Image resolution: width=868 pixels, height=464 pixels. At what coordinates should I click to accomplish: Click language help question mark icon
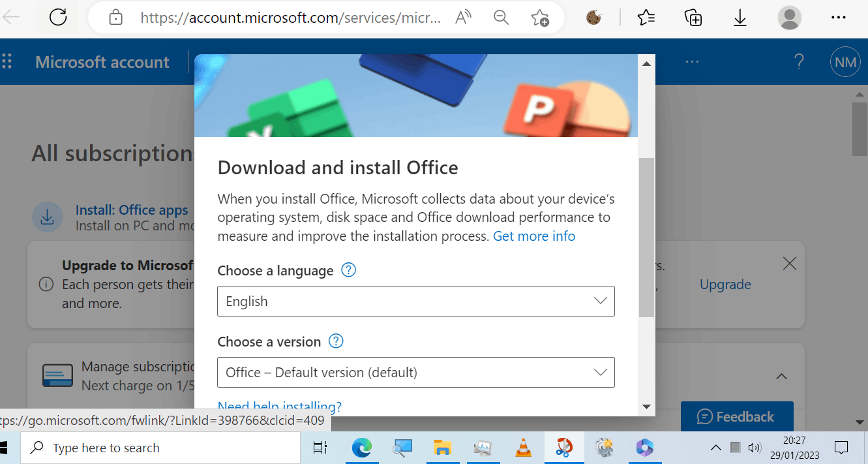[349, 270]
